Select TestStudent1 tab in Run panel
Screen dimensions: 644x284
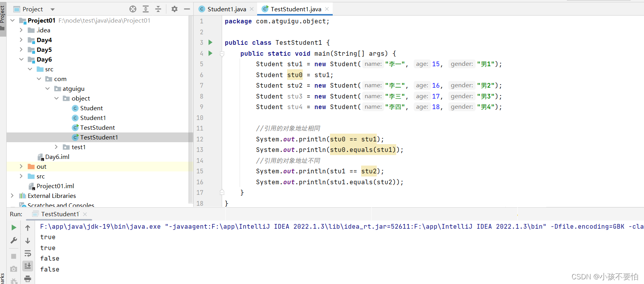tap(60, 214)
